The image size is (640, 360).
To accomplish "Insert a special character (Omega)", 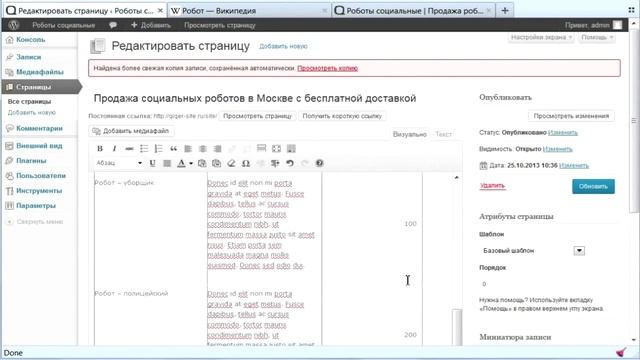I will pyautogui.click(x=246, y=163).
